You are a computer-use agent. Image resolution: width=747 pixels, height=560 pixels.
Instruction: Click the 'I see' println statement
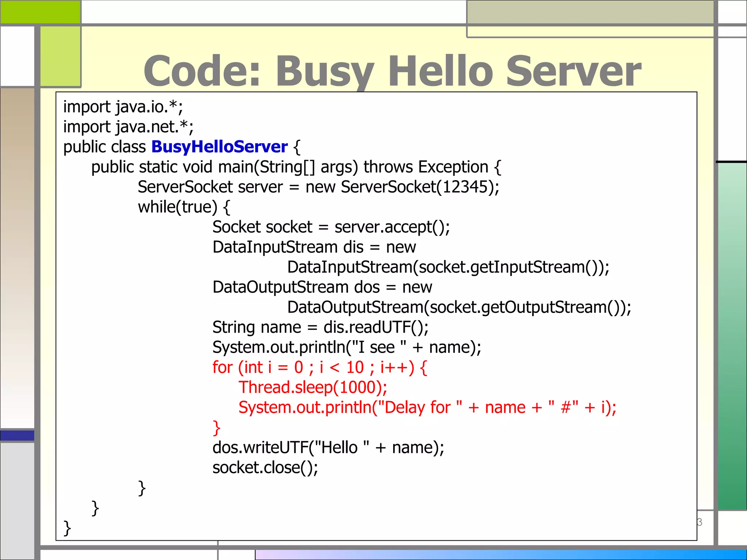coord(347,347)
